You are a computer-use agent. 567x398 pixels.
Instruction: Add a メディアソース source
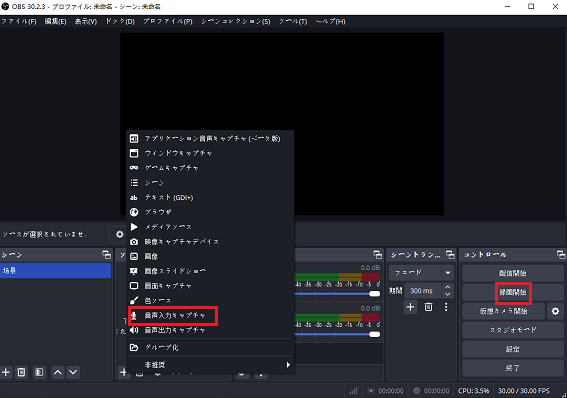pos(210,227)
